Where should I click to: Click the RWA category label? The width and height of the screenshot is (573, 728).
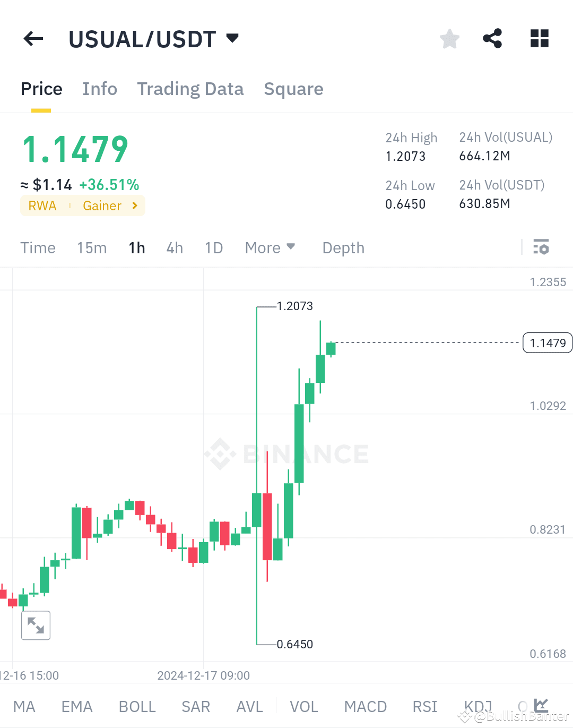(x=42, y=205)
